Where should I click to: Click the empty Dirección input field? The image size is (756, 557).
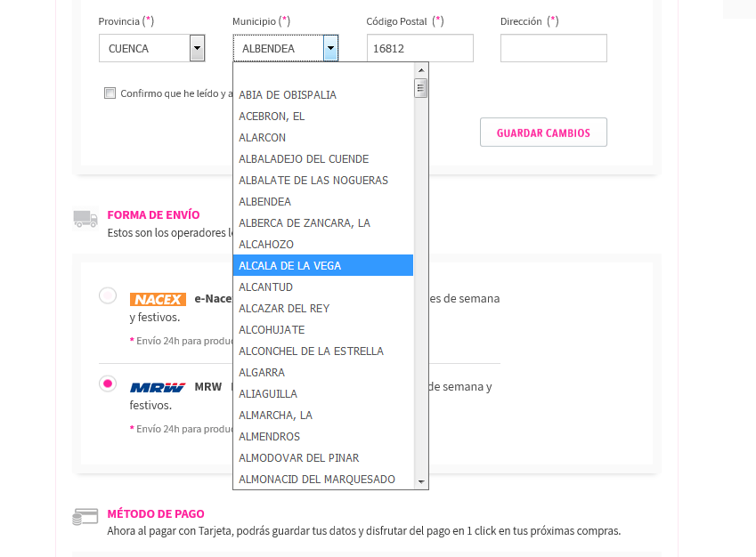[554, 48]
